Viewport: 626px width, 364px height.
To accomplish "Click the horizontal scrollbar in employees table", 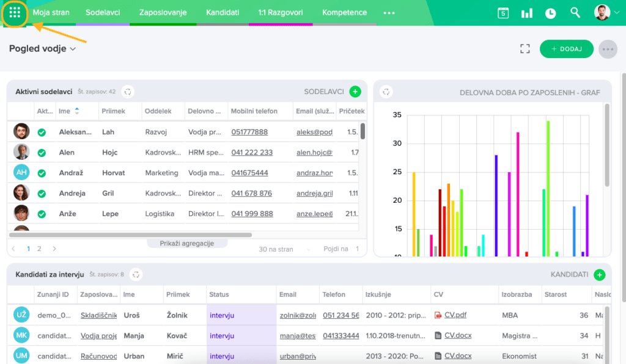I will click(130, 235).
